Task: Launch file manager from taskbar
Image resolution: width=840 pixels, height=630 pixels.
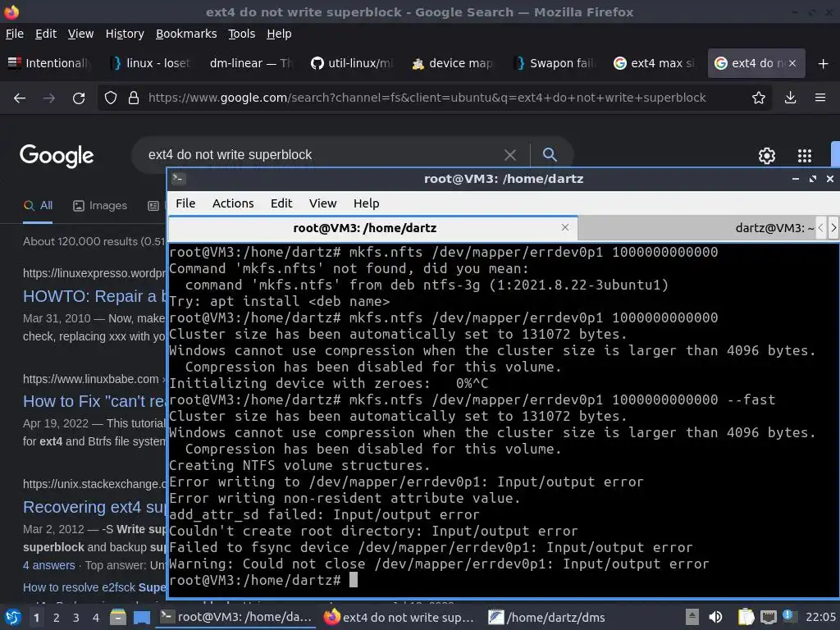Action: pos(118,618)
